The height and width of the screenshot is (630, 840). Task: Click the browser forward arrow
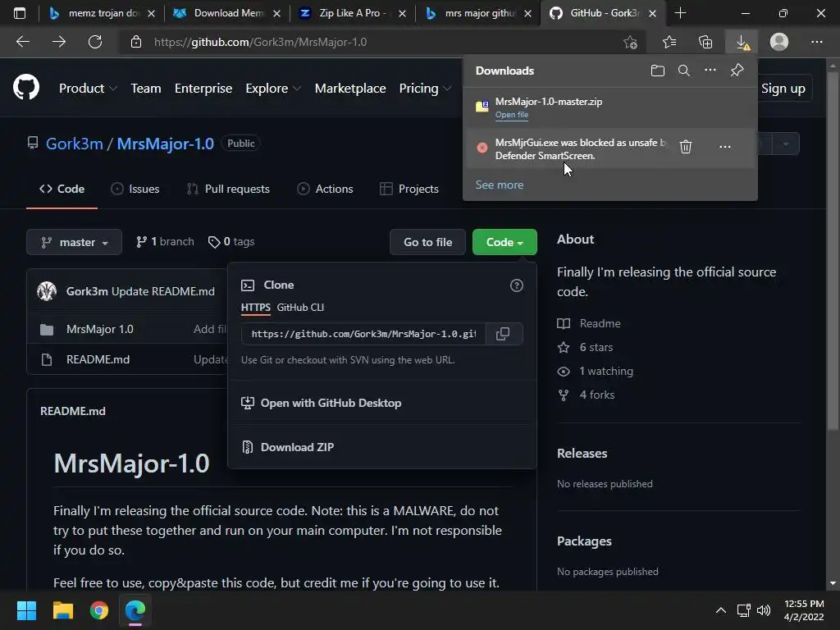click(59, 42)
